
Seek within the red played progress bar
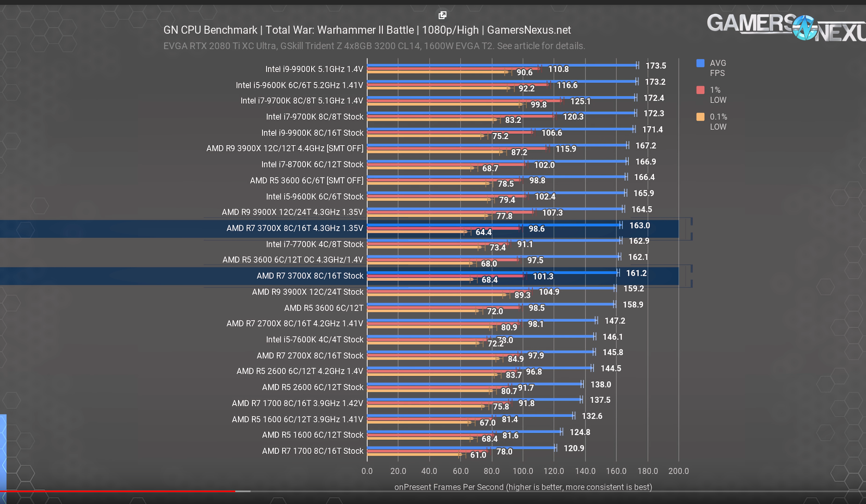click(x=117, y=491)
